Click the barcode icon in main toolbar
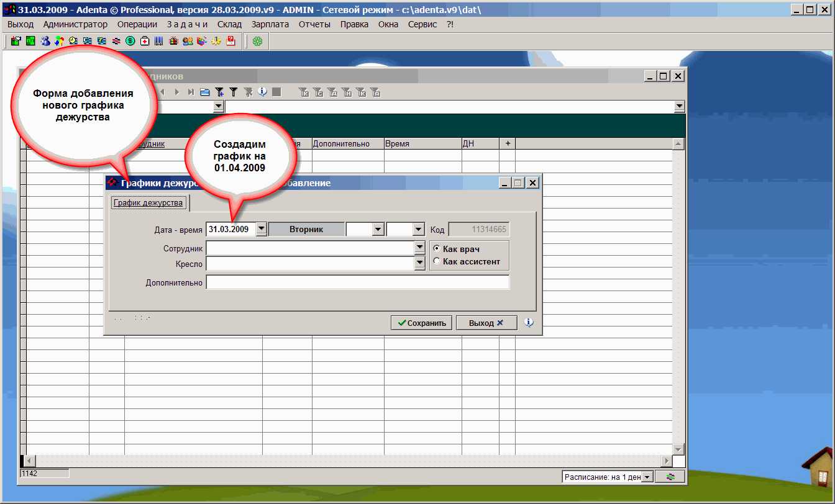The width and height of the screenshot is (835, 504). point(159,41)
